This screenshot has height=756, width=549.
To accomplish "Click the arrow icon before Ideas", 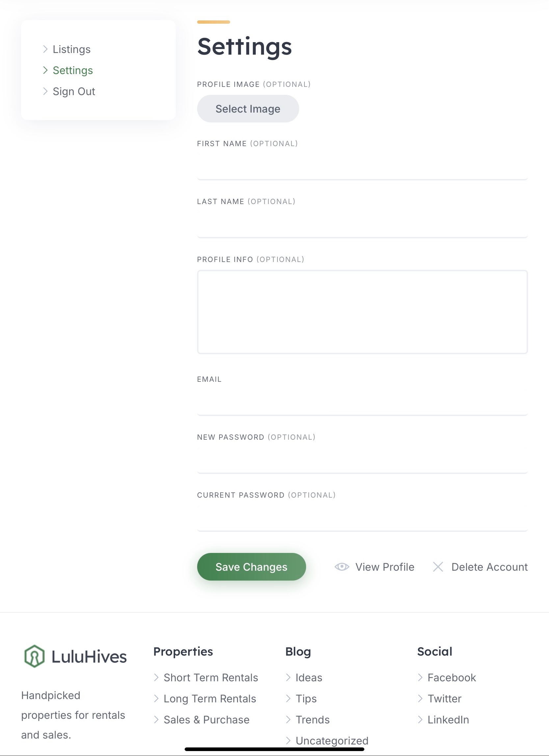I will (288, 677).
